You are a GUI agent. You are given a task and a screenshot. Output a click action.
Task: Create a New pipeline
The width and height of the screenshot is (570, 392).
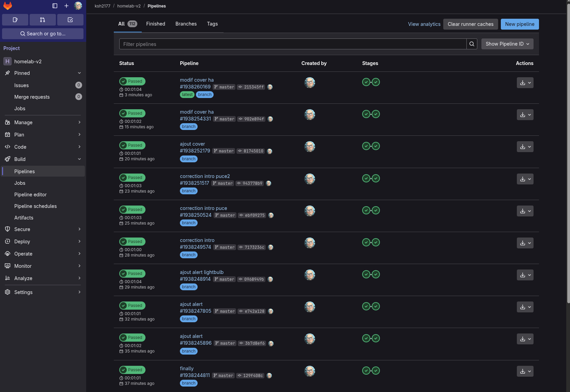(520, 24)
